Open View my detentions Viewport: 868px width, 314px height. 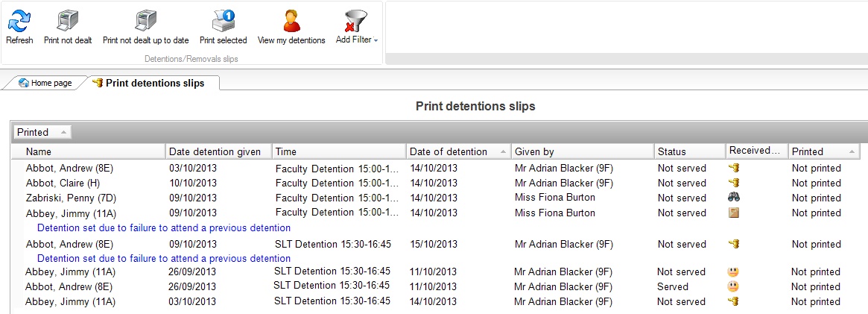[291, 22]
